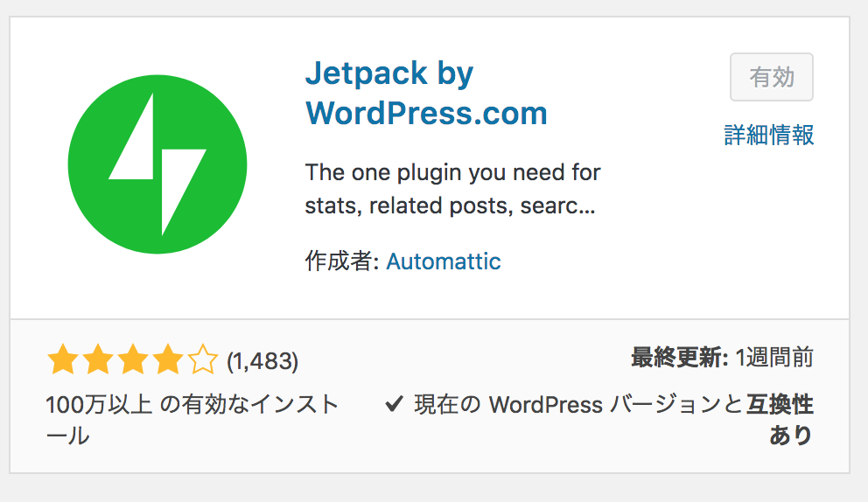Click the empty fifth rating star

pyautogui.click(x=203, y=359)
